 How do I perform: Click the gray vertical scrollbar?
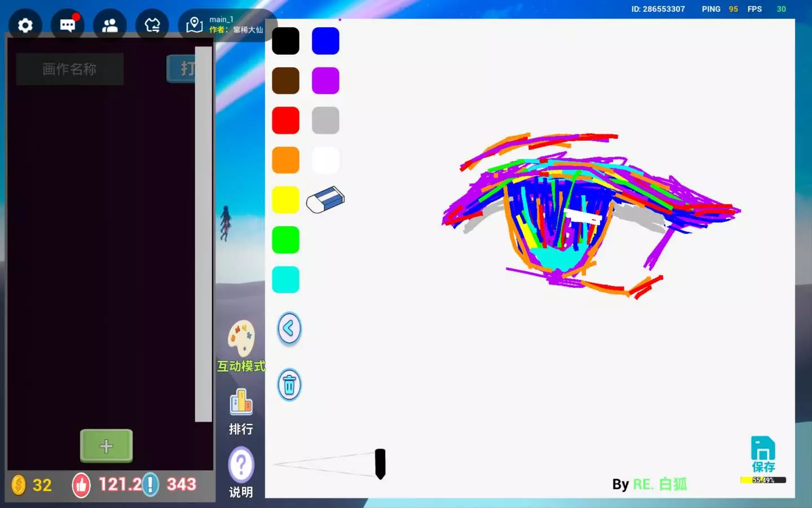tap(203, 234)
